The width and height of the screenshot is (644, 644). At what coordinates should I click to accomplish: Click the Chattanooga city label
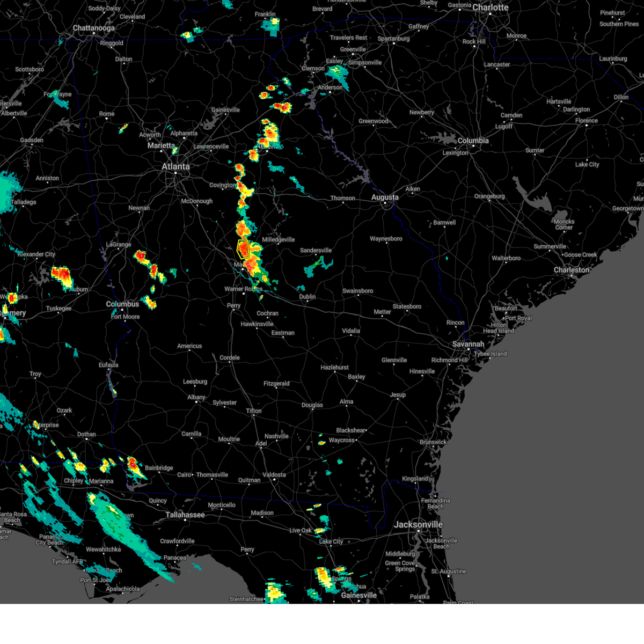pos(94,28)
